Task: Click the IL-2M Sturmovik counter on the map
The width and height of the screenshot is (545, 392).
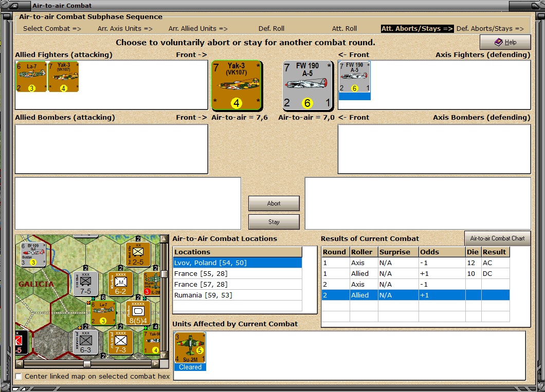Action: (152, 283)
